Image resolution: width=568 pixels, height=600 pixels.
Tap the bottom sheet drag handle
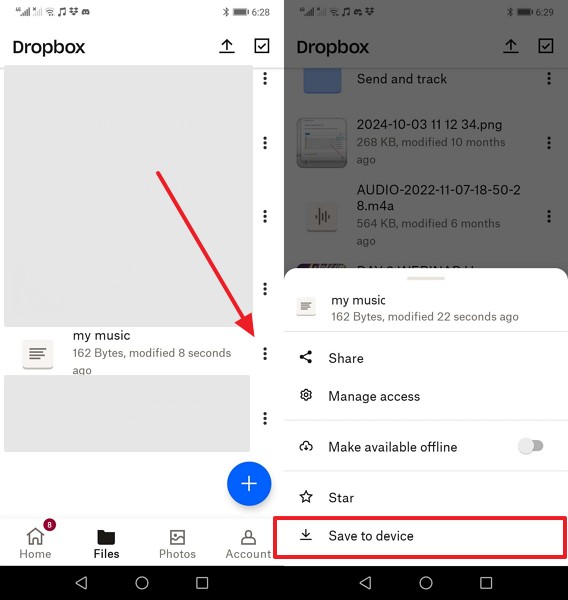coord(426,278)
